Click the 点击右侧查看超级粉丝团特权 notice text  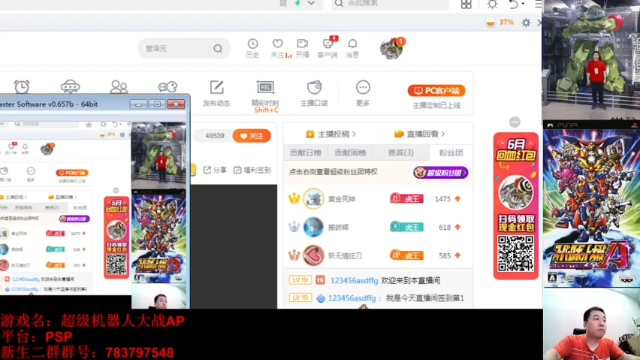click(x=333, y=172)
